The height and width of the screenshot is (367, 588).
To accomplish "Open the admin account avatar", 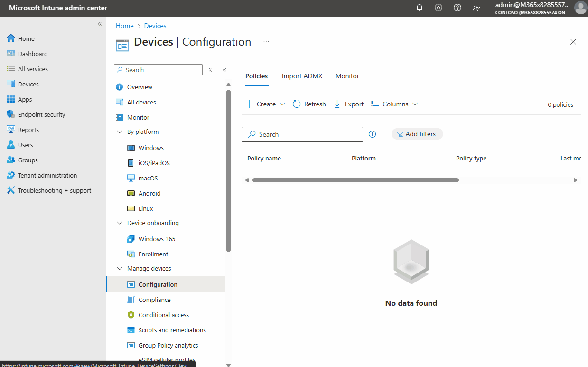I will [x=580, y=8].
